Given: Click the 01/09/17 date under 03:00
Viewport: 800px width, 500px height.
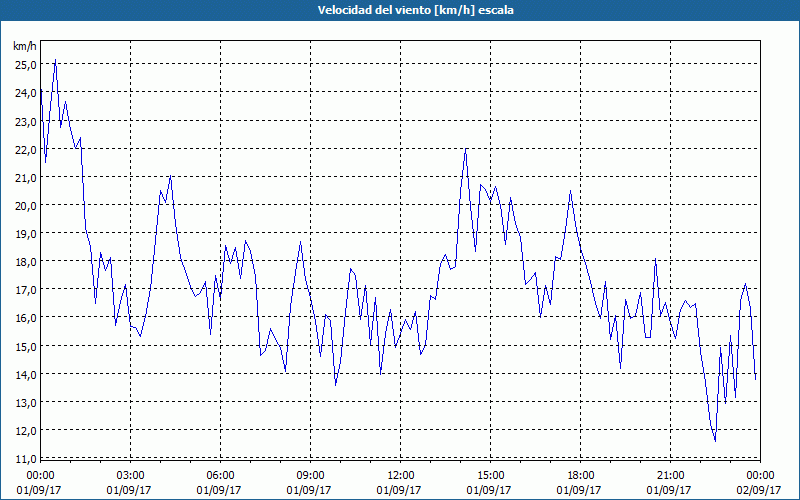Looking at the screenshot, I should (129, 490).
